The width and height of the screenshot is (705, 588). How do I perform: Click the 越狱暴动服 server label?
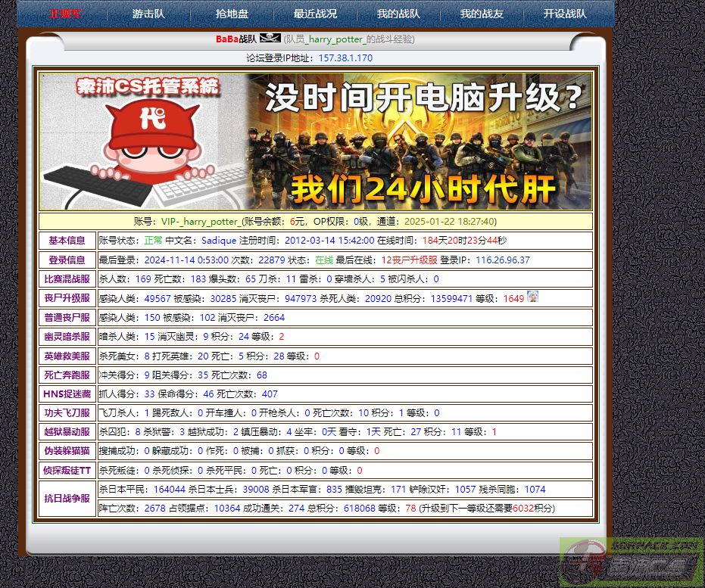point(67,432)
